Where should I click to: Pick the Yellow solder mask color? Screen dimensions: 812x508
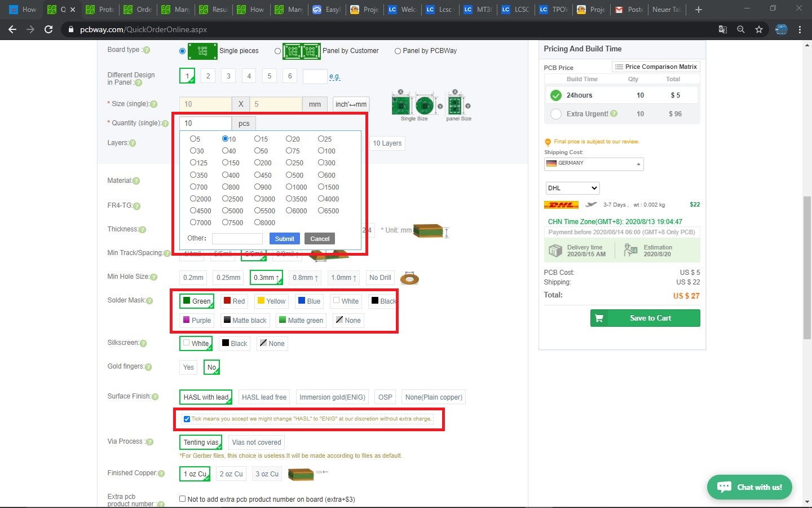click(x=271, y=301)
